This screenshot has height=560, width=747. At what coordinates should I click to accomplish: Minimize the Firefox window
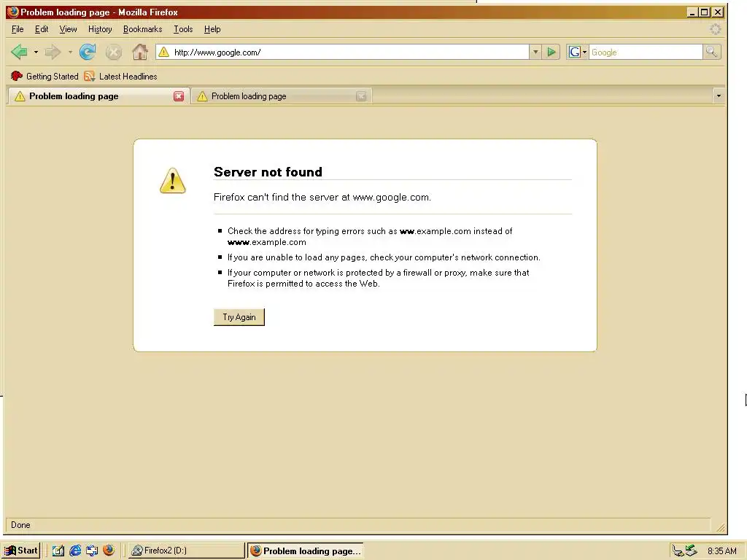click(x=692, y=12)
